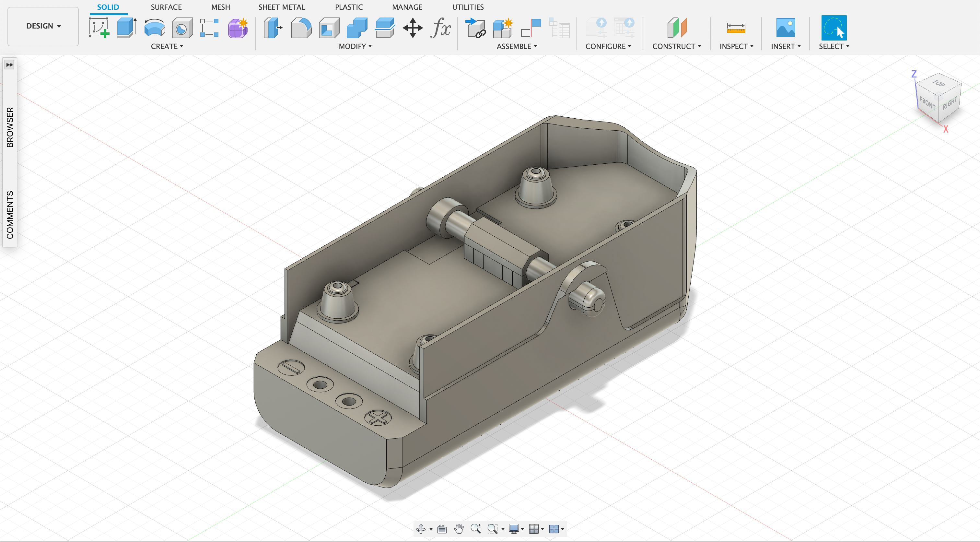Switch to the MESH tab
Screen dimensions: 980x542
coord(221,7)
